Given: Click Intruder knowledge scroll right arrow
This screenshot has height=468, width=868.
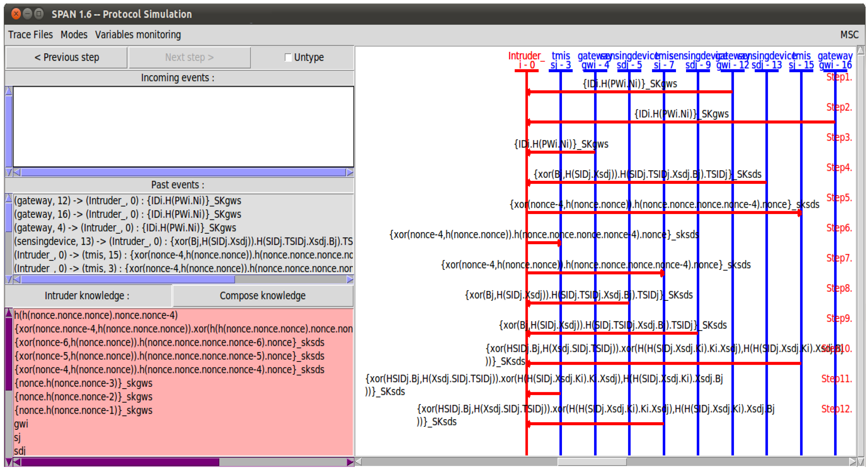Looking at the screenshot, I should tap(350, 462).
